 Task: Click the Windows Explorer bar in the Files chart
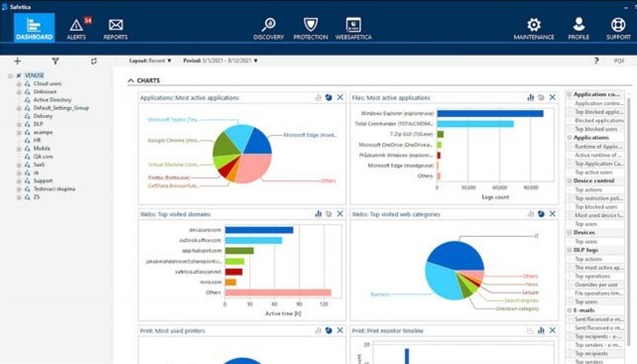coord(490,113)
